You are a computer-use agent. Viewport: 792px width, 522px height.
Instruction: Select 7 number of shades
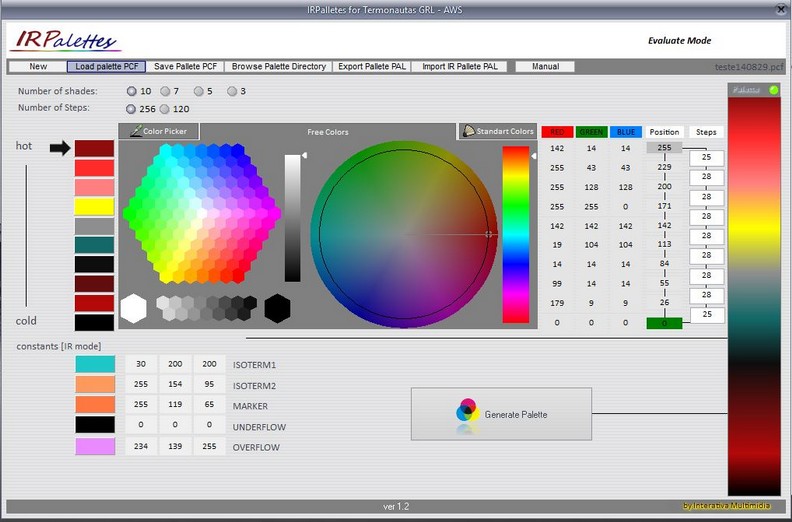[x=165, y=92]
